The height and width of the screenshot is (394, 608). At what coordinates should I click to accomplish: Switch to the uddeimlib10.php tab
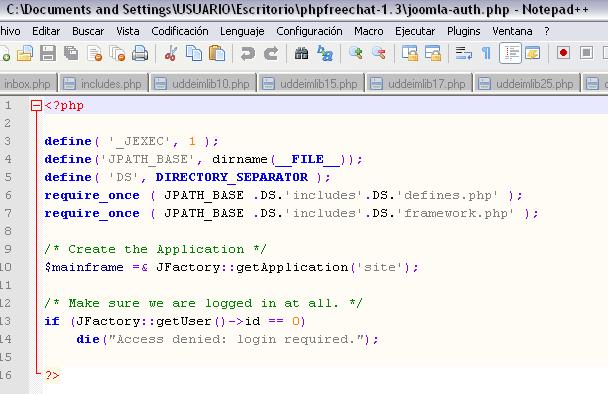tap(203, 83)
